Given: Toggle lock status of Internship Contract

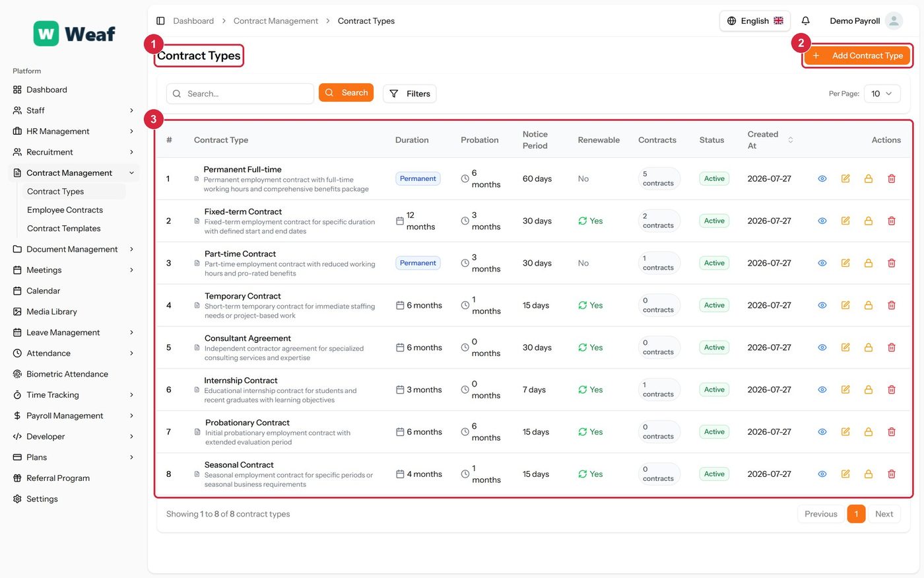Looking at the screenshot, I should (869, 390).
